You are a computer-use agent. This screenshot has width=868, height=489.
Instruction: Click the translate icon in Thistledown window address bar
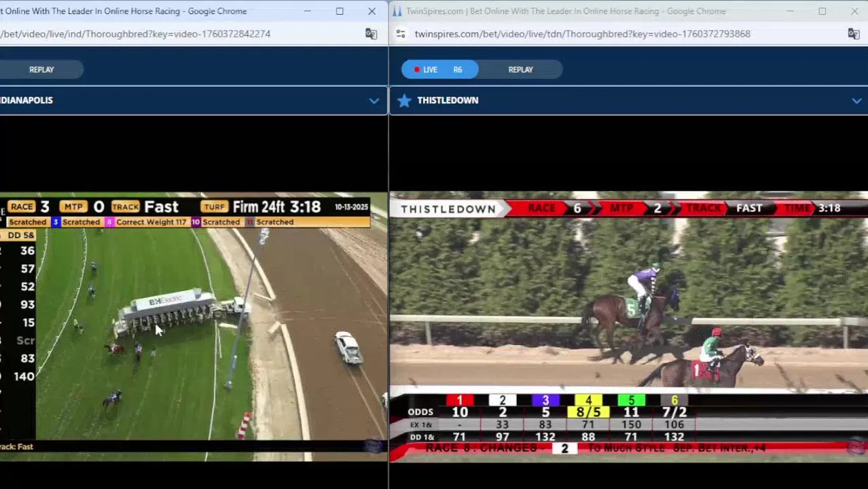(x=854, y=34)
